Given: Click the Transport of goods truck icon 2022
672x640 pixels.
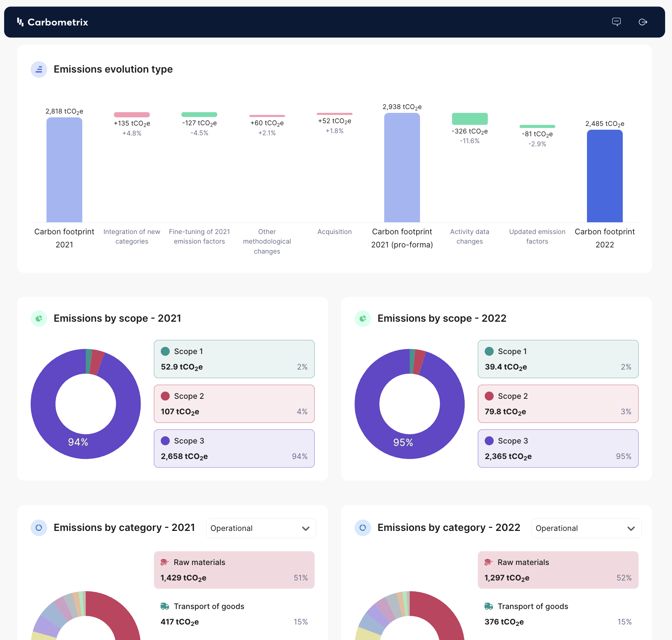Looking at the screenshot, I should (x=489, y=606).
